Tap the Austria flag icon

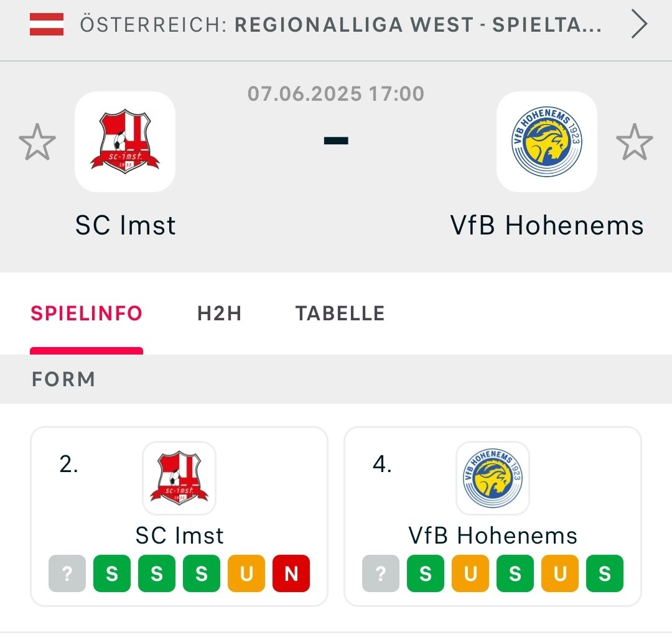(x=46, y=24)
